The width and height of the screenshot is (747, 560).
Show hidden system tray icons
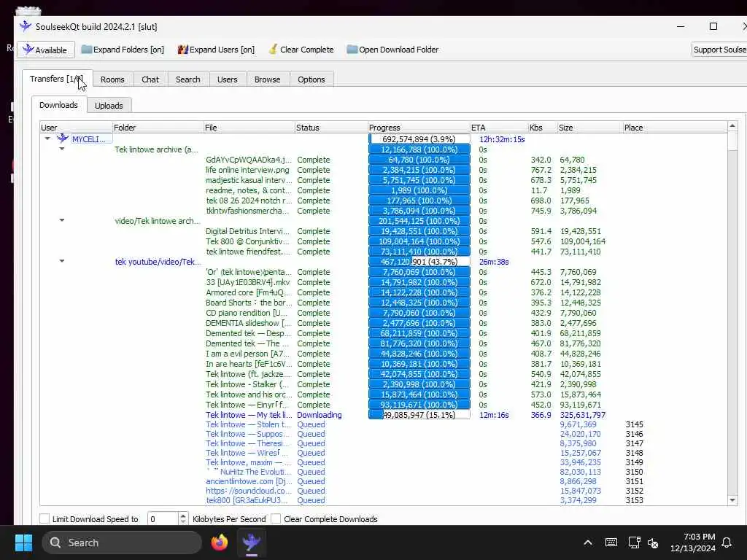pos(588,542)
